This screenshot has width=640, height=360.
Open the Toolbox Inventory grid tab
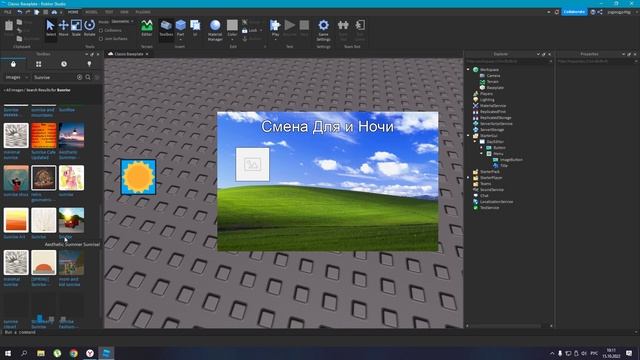(38, 64)
